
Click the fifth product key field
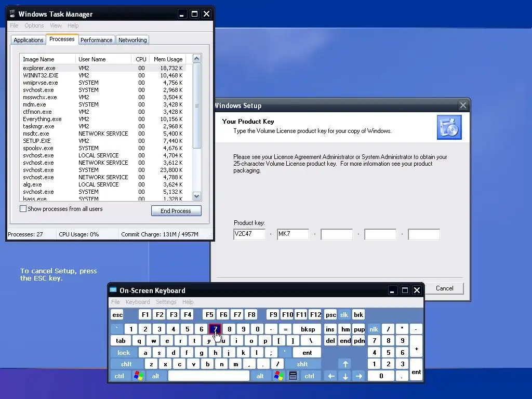coord(424,234)
